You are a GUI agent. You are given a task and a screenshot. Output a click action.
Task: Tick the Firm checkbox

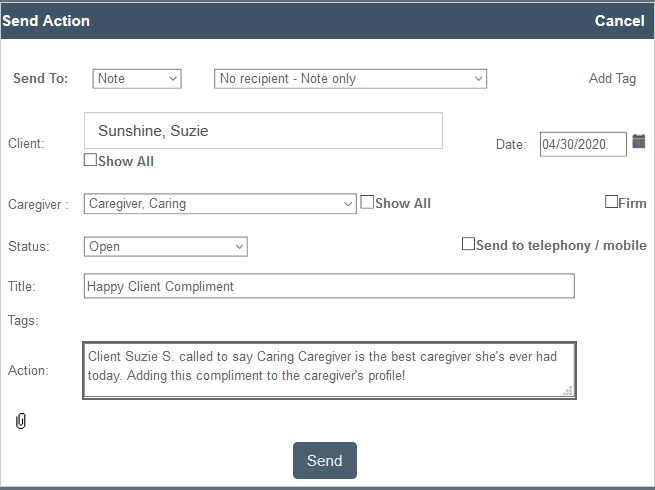click(611, 202)
